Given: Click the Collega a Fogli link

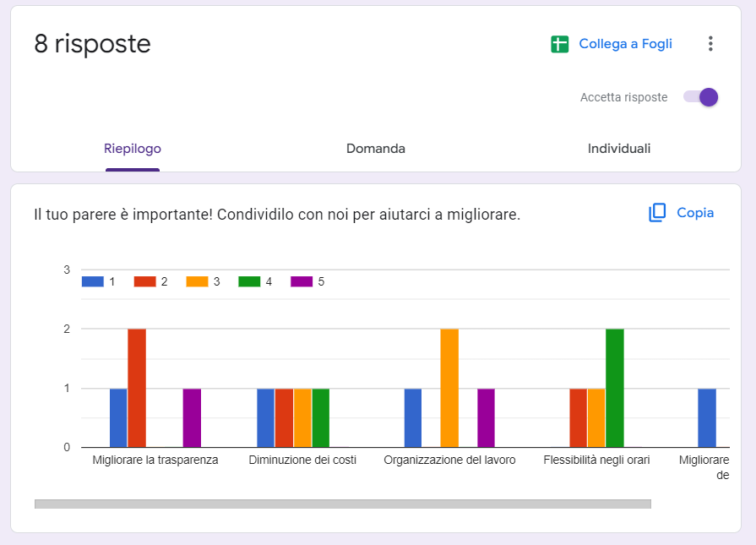Looking at the screenshot, I should coord(625,44).
